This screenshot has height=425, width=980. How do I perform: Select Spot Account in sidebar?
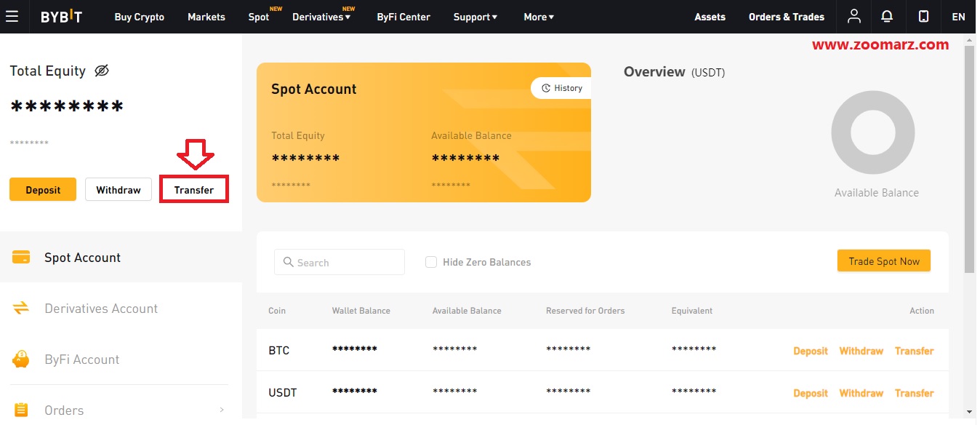point(121,257)
